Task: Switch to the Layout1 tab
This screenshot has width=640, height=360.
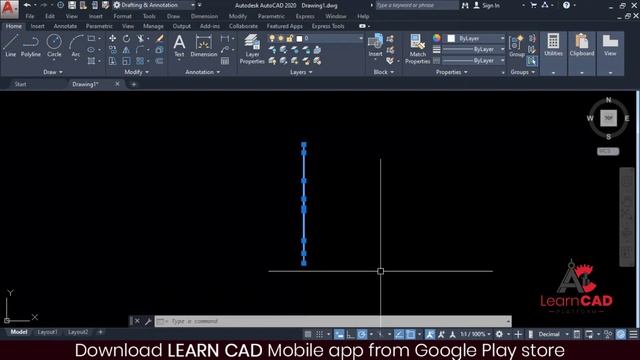Action: (47, 332)
